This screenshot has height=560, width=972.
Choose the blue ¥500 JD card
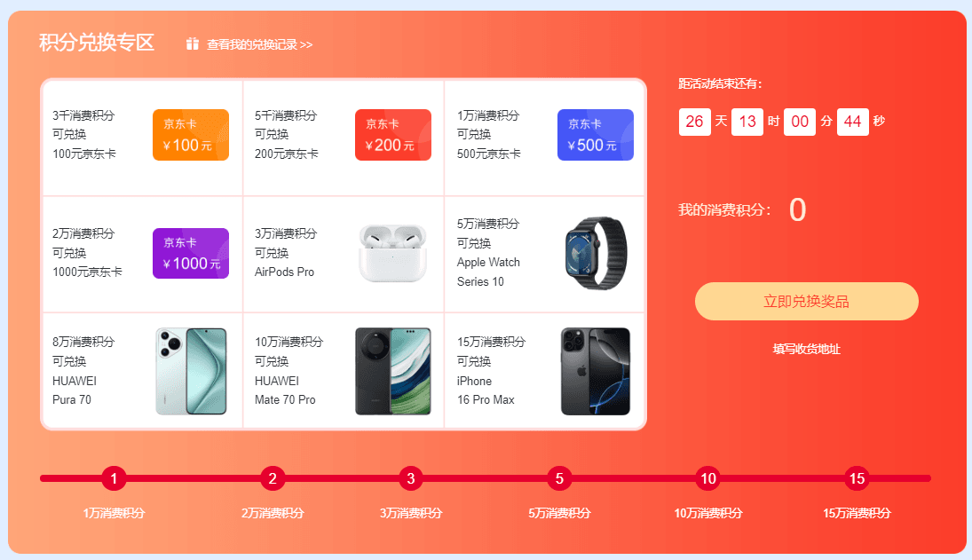[x=595, y=135]
